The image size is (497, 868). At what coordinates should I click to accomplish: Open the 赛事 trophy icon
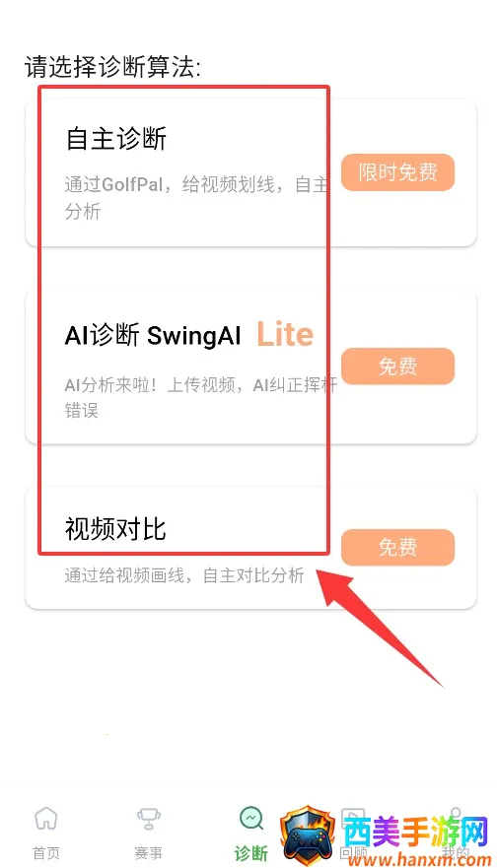point(149,818)
